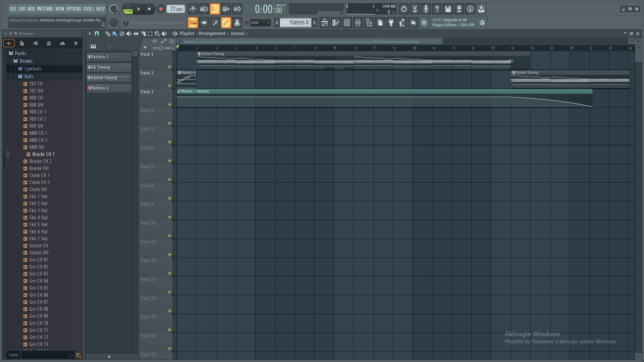Open the PATTERNS menu

coord(45,9)
